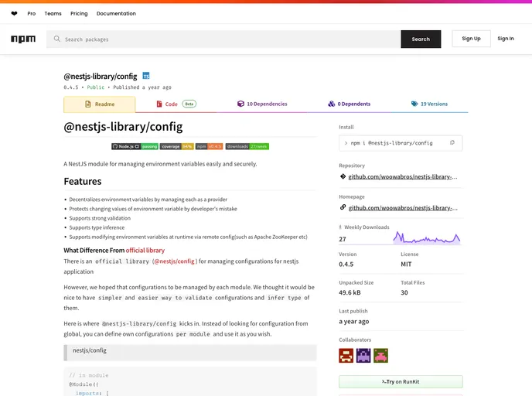
Task: Click the TypeScript badge beside package name
Action: click(146, 76)
